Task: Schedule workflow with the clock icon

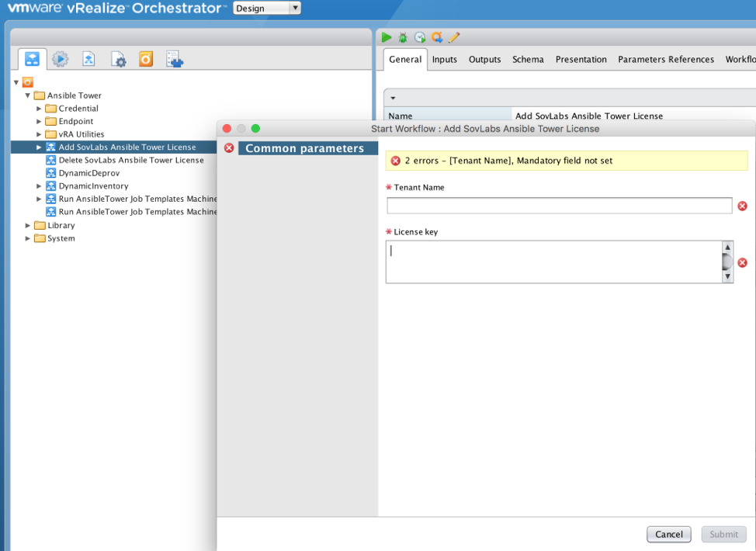Action: coord(420,37)
